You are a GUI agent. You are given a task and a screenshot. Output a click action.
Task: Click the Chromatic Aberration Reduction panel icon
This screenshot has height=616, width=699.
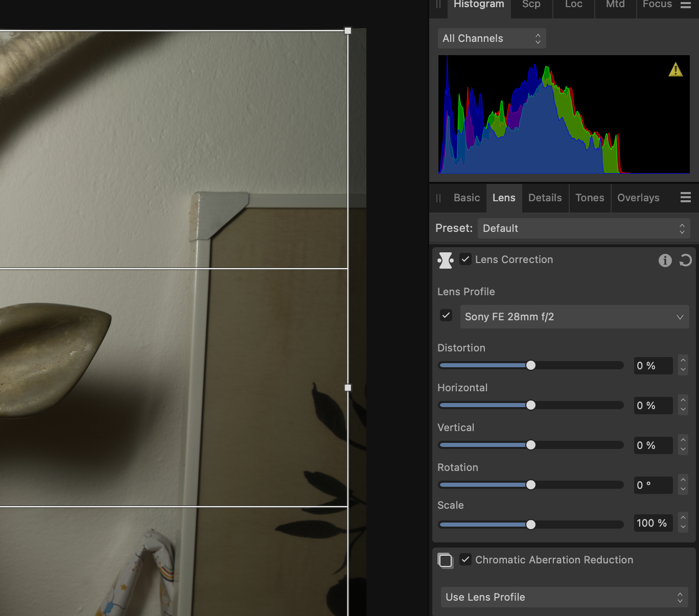(446, 560)
